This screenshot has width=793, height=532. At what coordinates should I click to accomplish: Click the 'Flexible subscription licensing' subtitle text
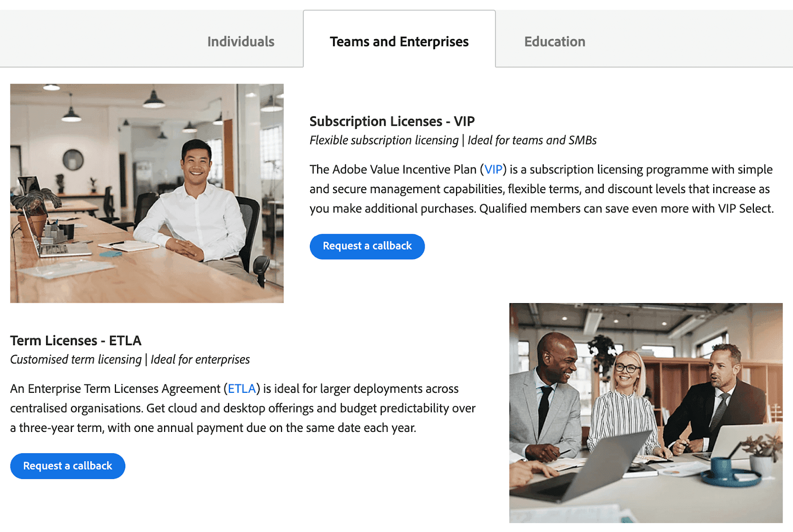pyautogui.click(x=384, y=141)
